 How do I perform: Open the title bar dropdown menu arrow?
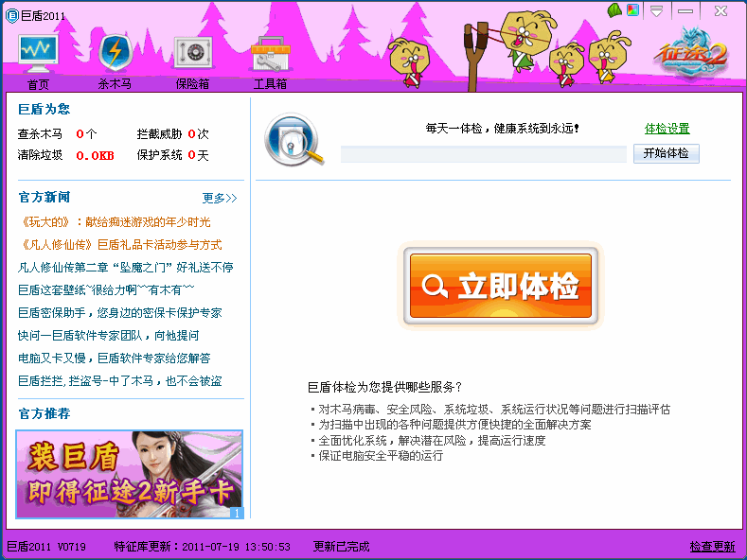pos(657,11)
